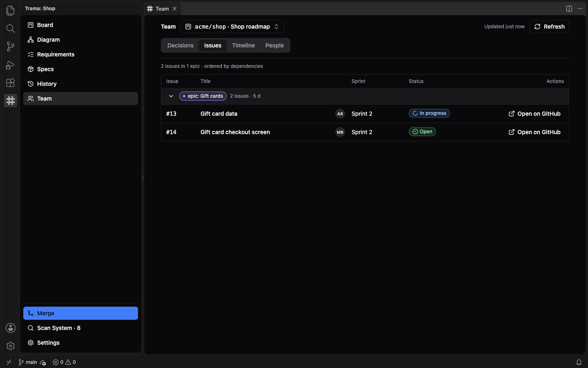Click the split editor icon

[x=569, y=9]
